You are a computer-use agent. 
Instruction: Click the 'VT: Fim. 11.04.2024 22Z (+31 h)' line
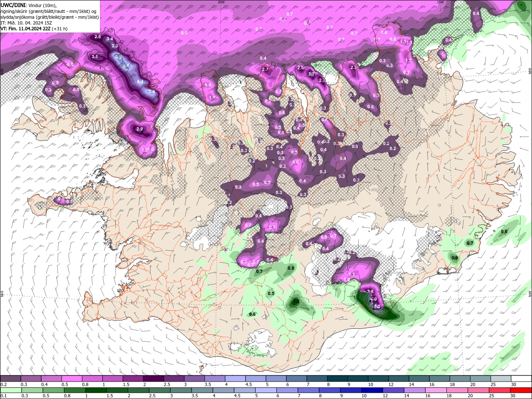coord(34,29)
